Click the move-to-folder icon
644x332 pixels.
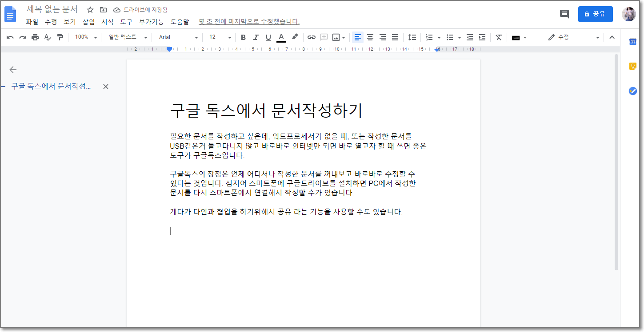click(103, 10)
